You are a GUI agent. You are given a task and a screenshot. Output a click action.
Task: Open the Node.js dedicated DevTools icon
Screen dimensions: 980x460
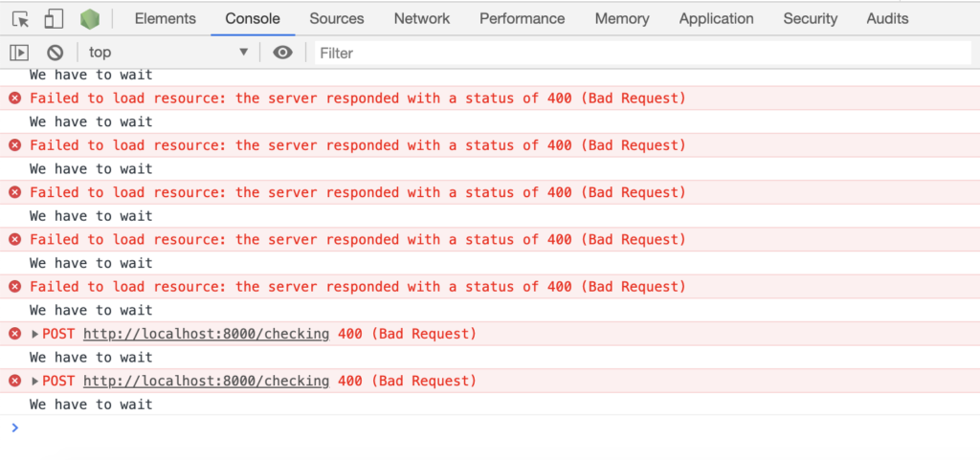89,19
